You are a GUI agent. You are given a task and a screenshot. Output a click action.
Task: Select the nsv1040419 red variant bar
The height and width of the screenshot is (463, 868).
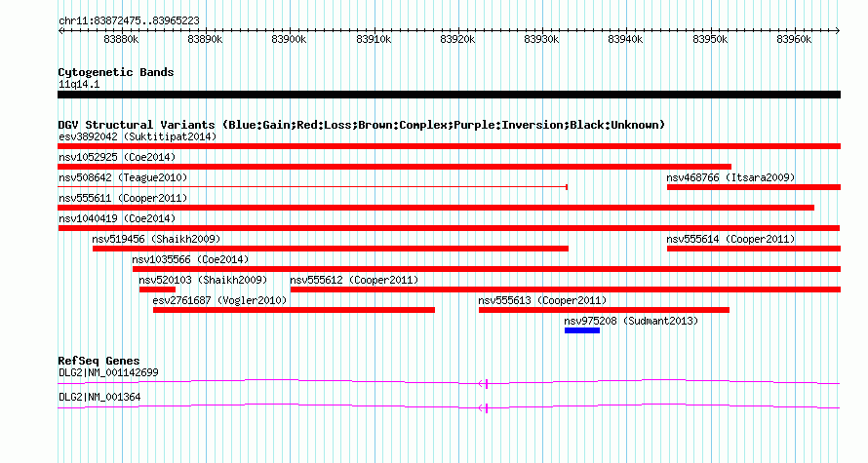[449, 228]
